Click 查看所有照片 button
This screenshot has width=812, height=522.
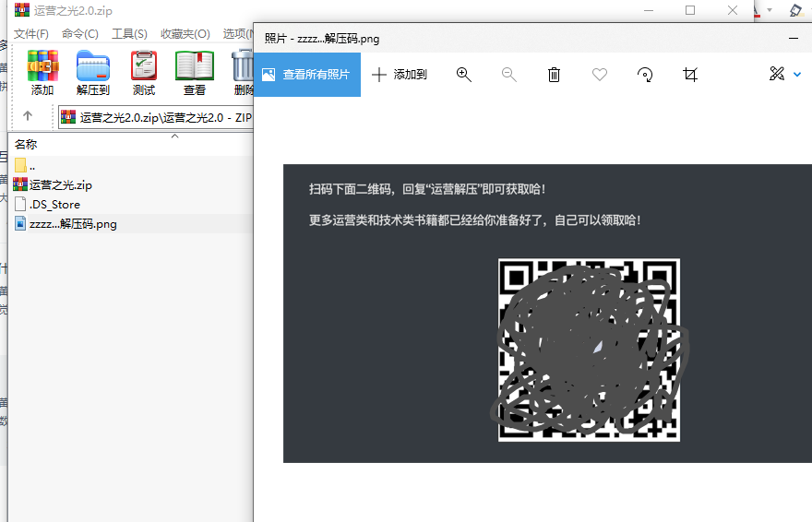[307, 75]
